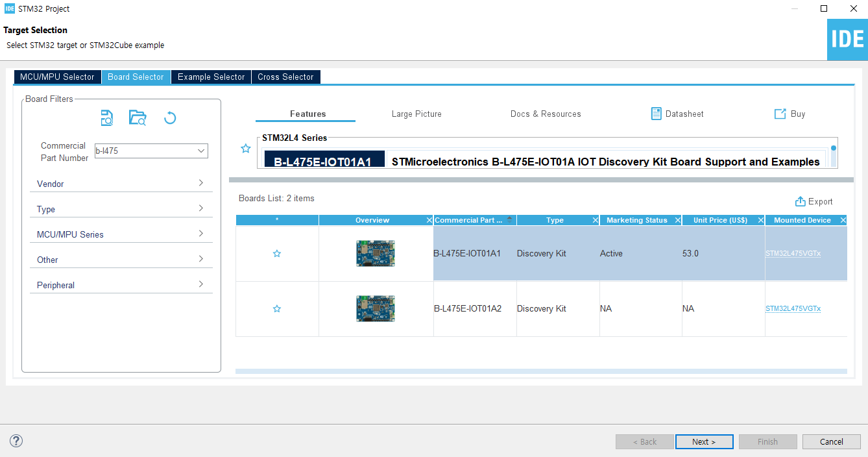Switch to Example Selector tab
Screen dimensions: 868x457
(211, 77)
